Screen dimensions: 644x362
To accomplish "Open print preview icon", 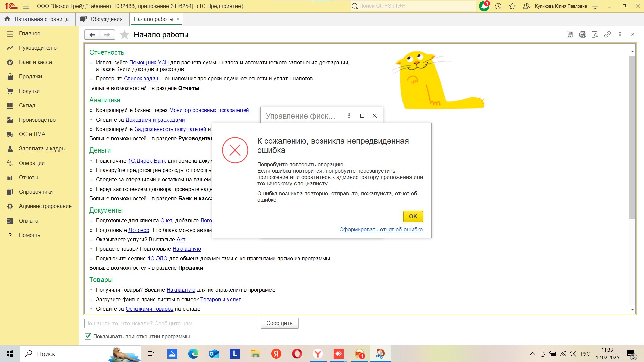I will [595, 34].
